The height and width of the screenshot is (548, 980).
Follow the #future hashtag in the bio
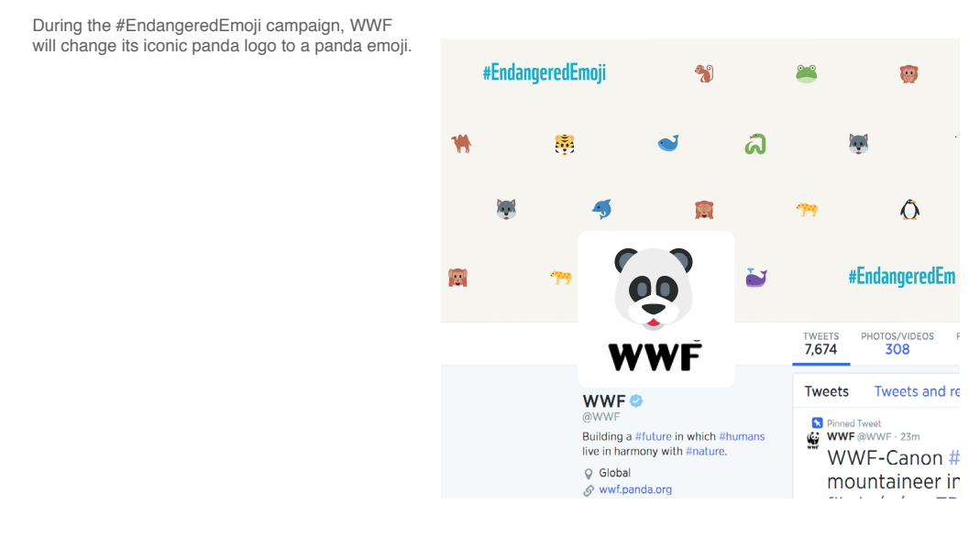(x=653, y=436)
